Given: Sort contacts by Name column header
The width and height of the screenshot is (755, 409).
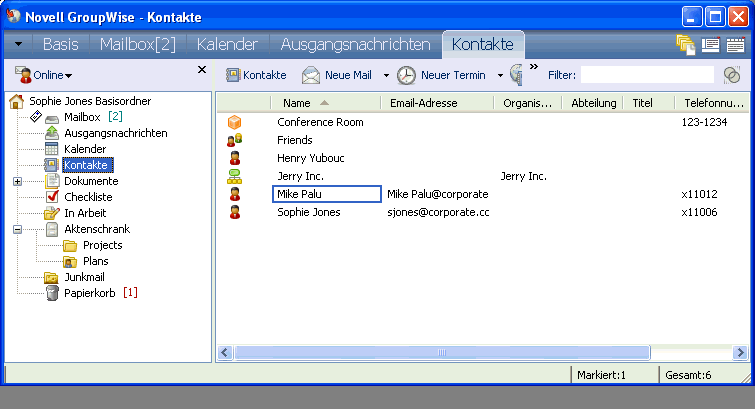Looking at the screenshot, I should (325, 103).
